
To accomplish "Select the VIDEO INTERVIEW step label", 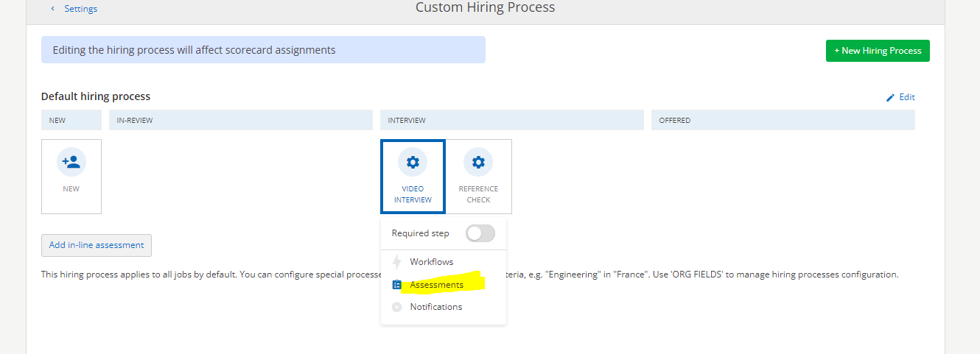I will pyautogui.click(x=413, y=194).
